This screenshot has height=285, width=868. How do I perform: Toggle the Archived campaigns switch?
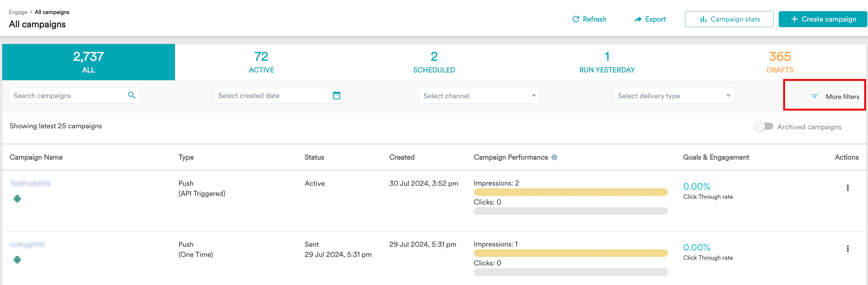(764, 126)
